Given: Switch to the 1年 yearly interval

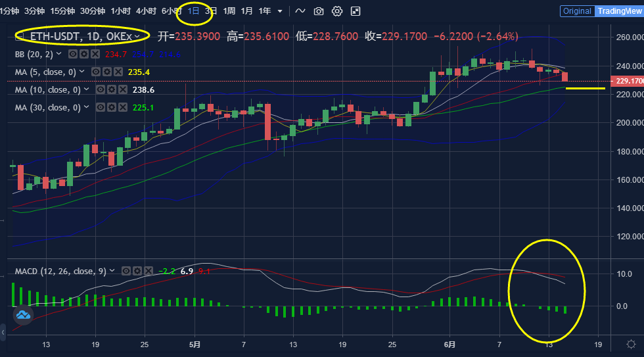Looking at the screenshot, I should point(265,11).
